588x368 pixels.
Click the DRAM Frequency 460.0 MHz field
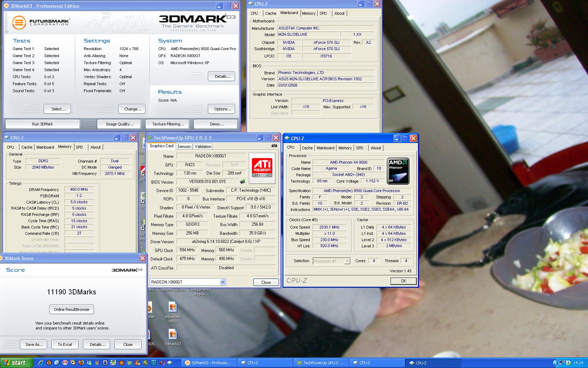79,190
